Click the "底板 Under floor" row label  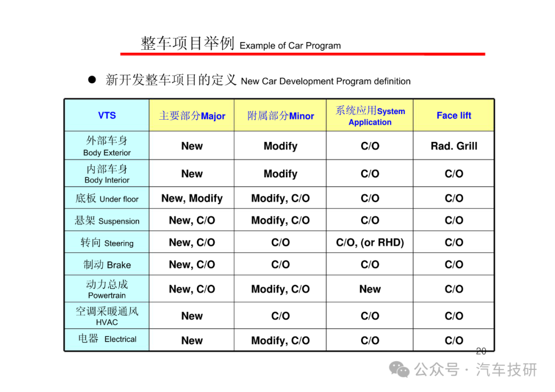coord(107,198)
